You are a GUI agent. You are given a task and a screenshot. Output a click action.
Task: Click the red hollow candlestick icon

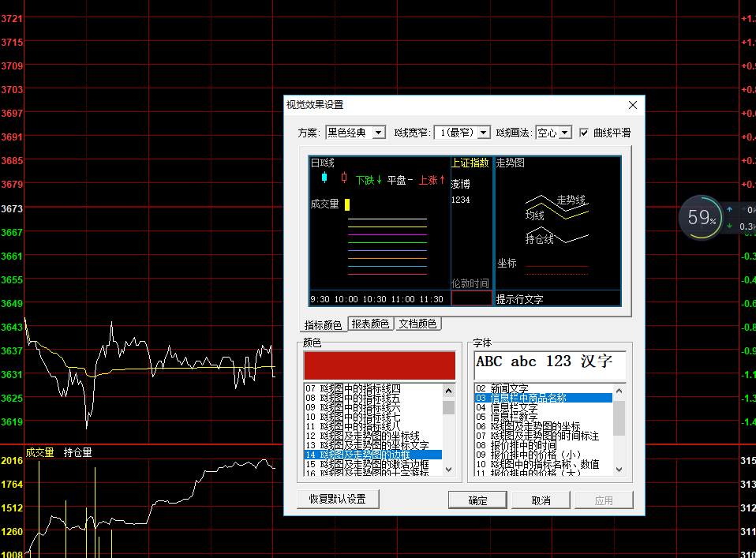click(343, 178)
